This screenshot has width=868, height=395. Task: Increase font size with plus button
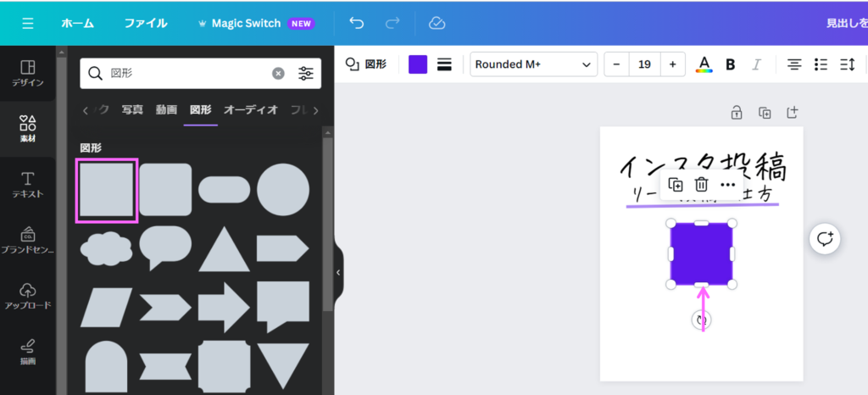[672, 64]
